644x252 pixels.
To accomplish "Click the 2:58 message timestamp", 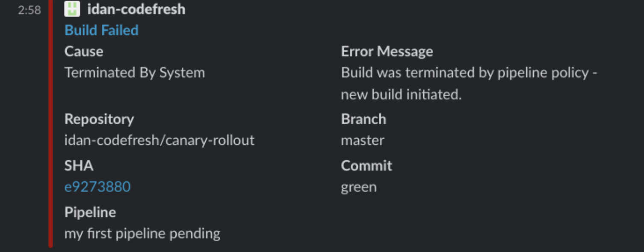I will point(30,10).
